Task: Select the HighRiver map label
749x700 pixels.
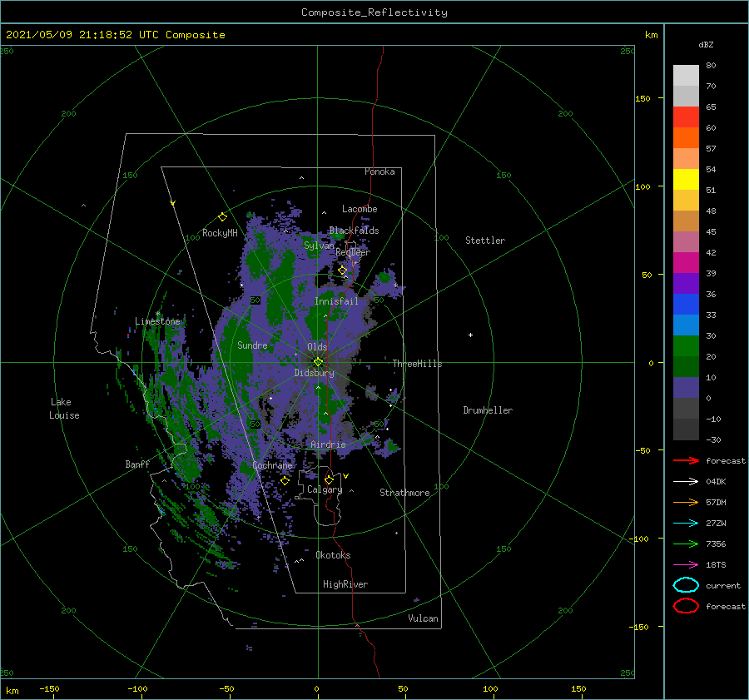Action: (x=345, y=584)
